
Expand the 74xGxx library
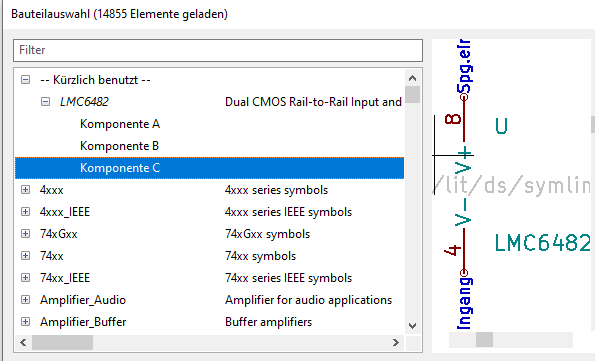click(25, 233)
